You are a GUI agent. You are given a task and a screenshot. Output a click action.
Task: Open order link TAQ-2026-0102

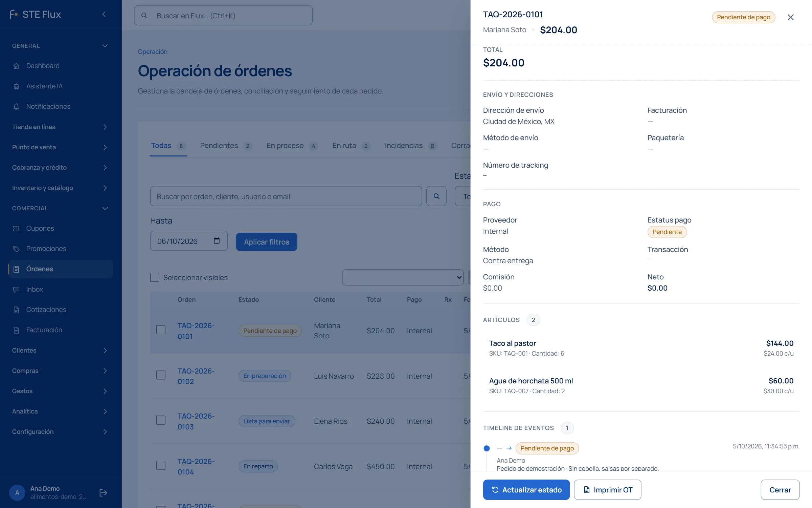196,376
